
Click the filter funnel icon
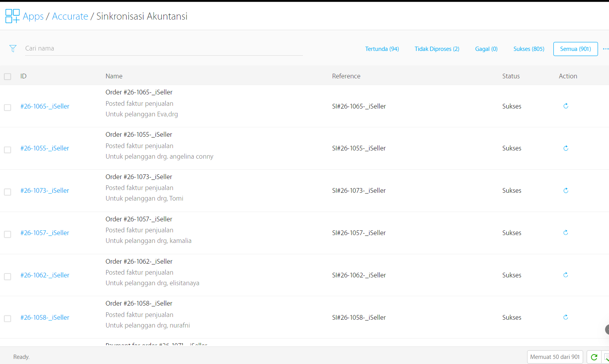(x=13, y=49)
